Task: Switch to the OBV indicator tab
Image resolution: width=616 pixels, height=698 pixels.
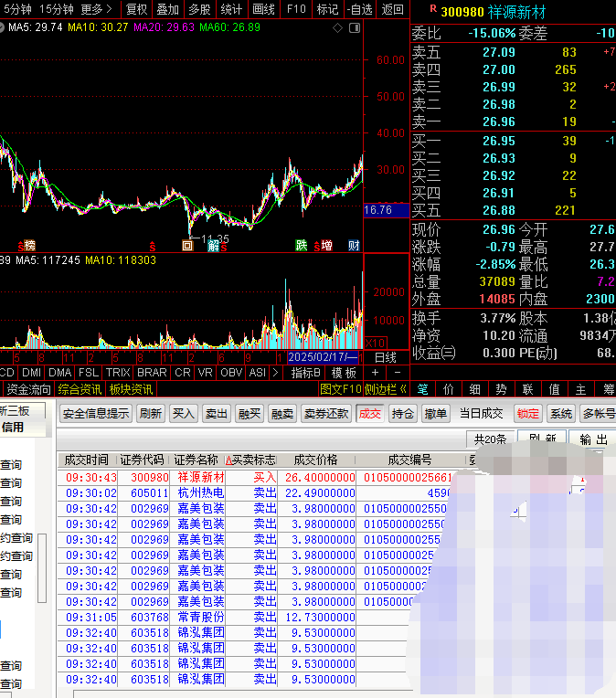Action: pyautogui.click(x=231, y=372)
